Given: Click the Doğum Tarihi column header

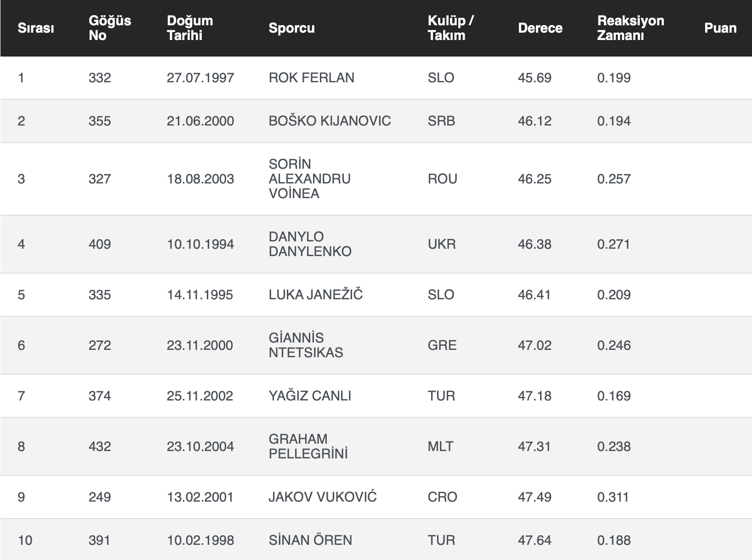Looking at the screenshot, I should pyautogui.click(x=190, y=28).
